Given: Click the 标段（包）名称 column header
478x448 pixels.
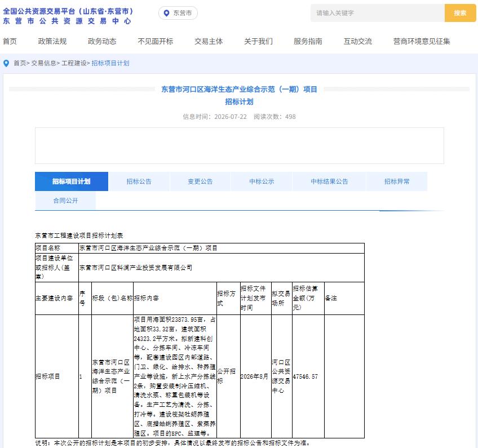Looking at the screenshot, I should click(113, 298).
